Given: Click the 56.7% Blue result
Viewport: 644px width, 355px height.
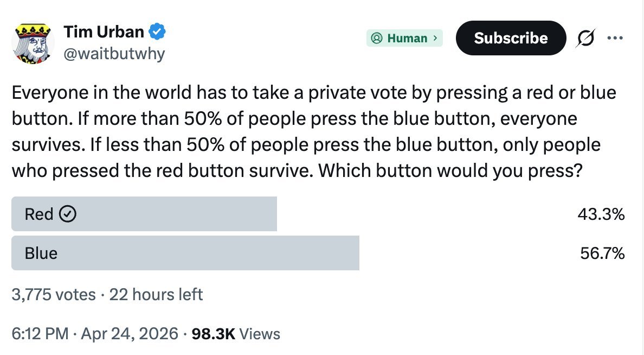Looking at the screenshot, I should [x=602, y=253].
